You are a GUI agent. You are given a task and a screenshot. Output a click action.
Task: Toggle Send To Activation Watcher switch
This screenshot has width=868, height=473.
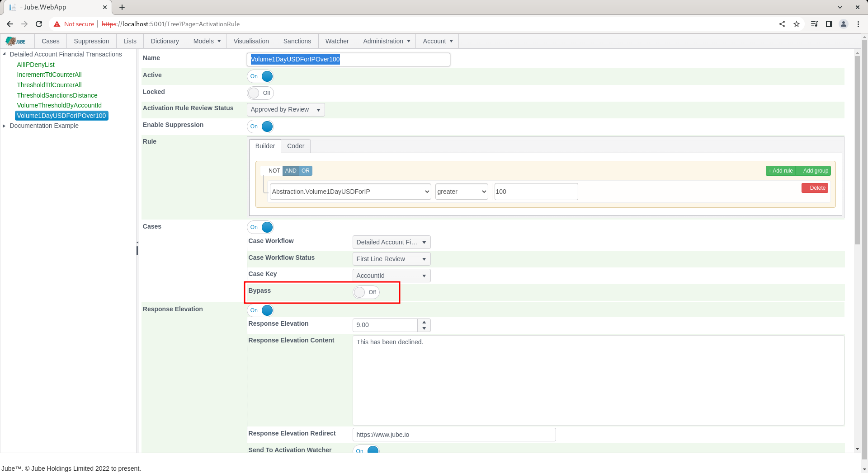tap(366, 450)
